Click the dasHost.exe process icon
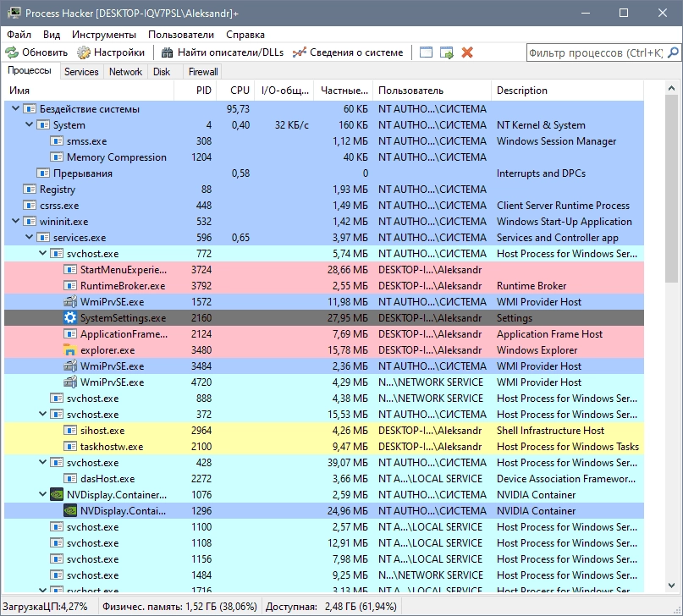Viewport: 683px width, 616px height. coord(70,479)
